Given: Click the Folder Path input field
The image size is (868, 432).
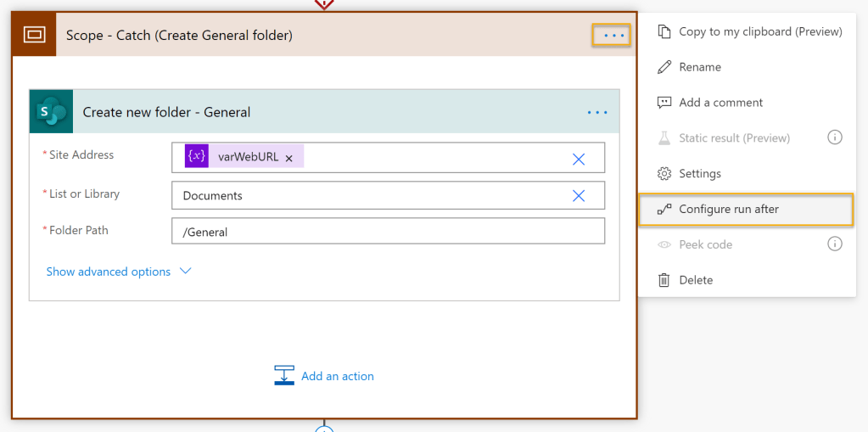Looking at the screenshot, I should tap(388, 232).
